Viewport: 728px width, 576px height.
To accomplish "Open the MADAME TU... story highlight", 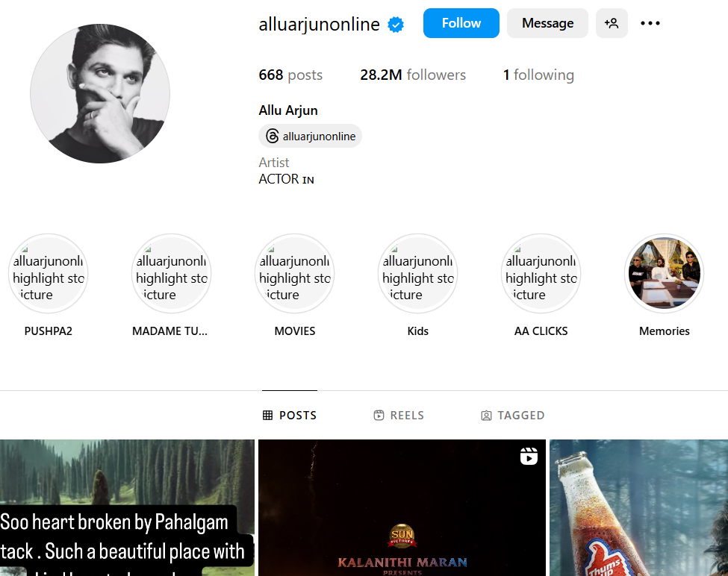I will pyautogui.click(x=171, y=274).
